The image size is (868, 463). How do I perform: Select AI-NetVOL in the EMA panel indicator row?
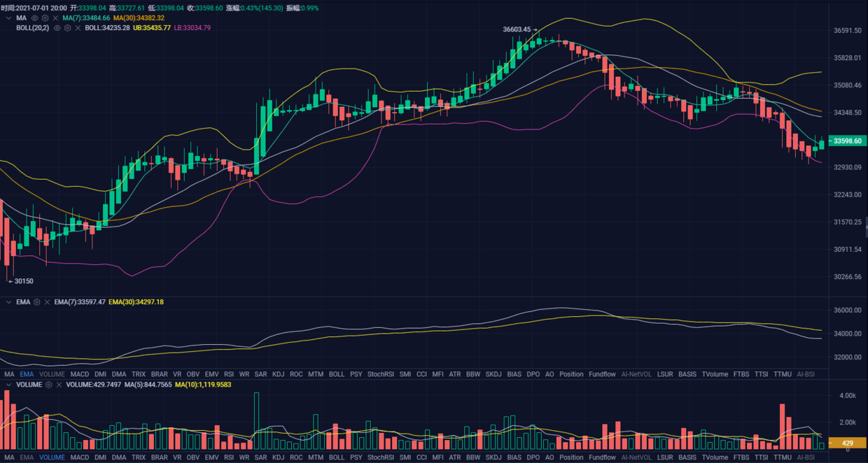[x=637, y=374]
